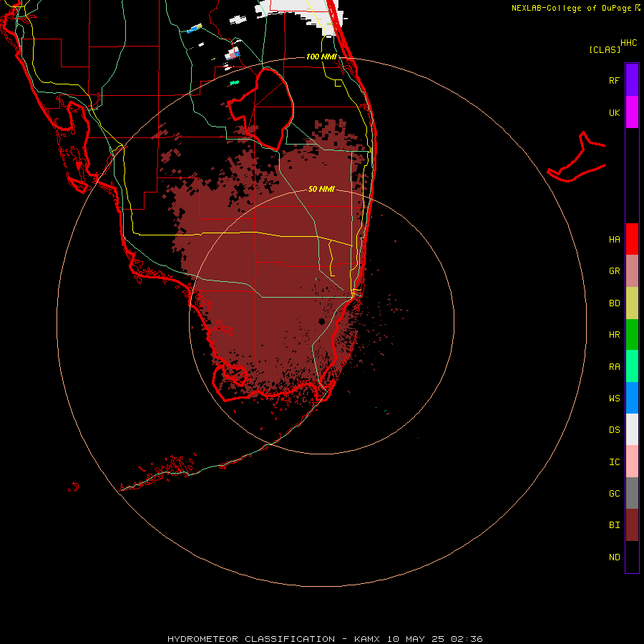
Task: Click the NEXLAB-College of DuPage credit
Action: [571, 8]
